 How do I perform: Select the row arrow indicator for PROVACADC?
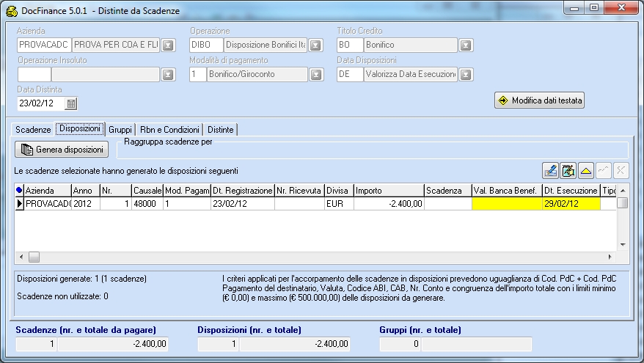(x=19, y=204)
